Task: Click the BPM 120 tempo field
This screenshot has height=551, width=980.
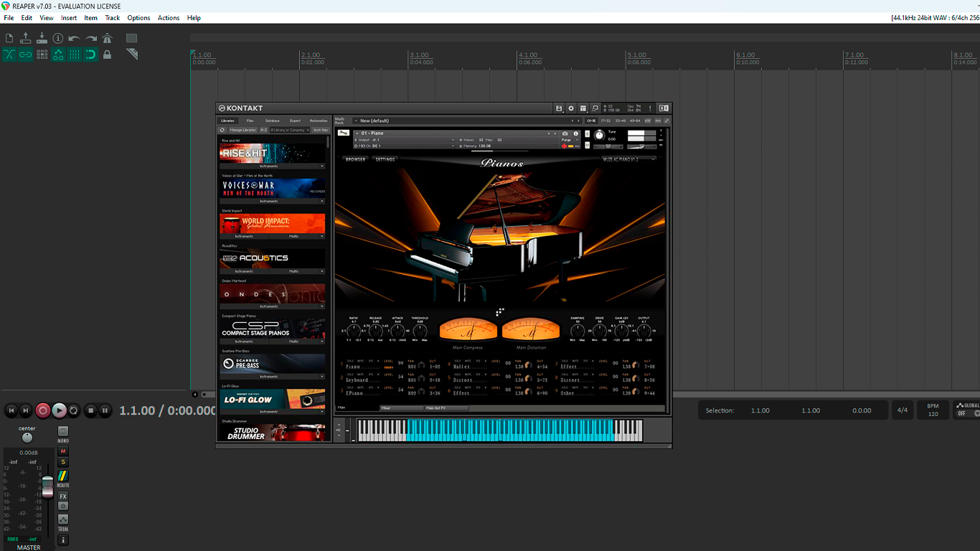Action: [933, 410]
